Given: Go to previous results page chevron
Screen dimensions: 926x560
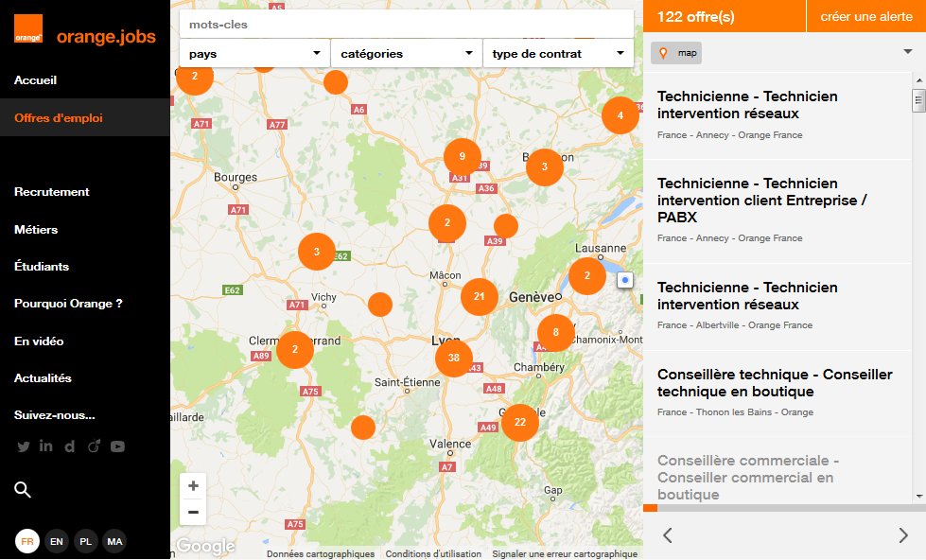Looking at the screenshot, I should 668,535.
